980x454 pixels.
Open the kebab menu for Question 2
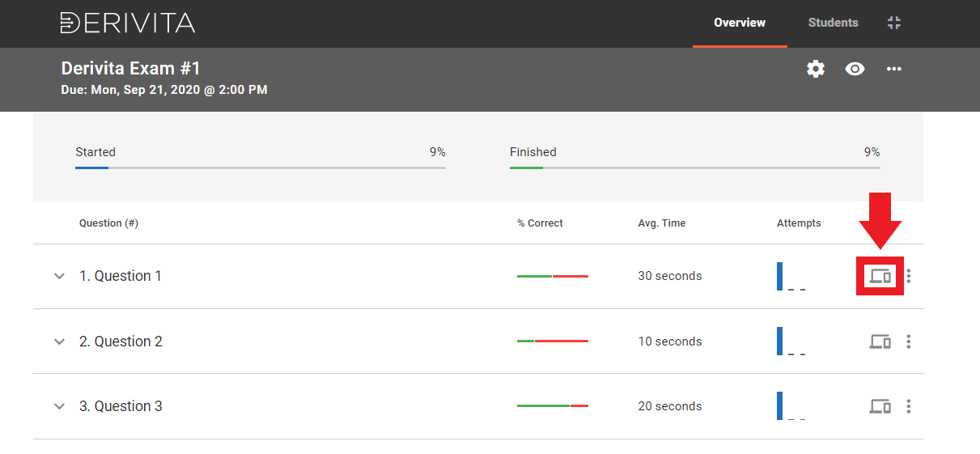pos(909,342)
